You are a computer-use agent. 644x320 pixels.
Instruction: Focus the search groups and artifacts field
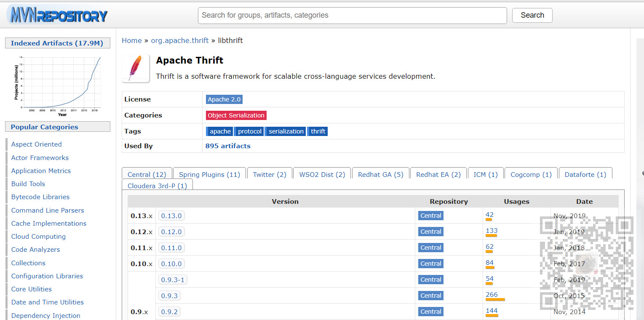(352, 15)
